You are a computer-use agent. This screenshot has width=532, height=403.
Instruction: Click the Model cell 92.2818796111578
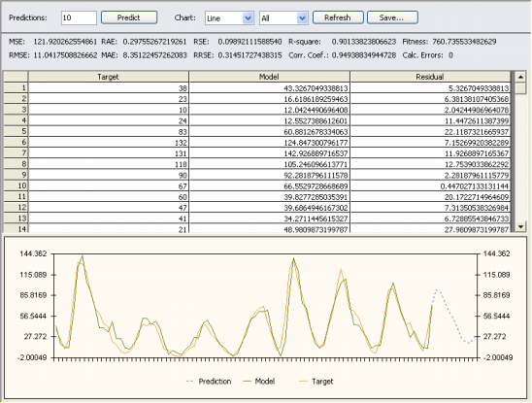[269, 175]
